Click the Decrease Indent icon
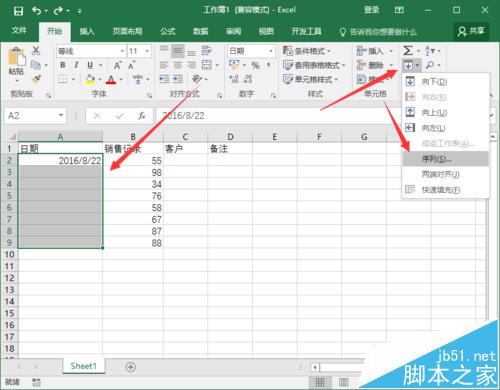Viewport: 500px width, 390px height. 164,79
